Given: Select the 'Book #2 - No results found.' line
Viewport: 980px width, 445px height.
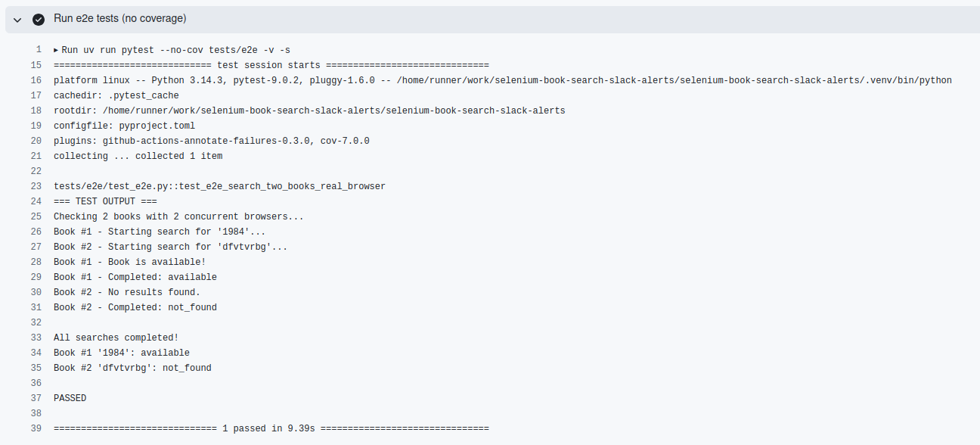Looking at the screenshot, I should 129,292.
